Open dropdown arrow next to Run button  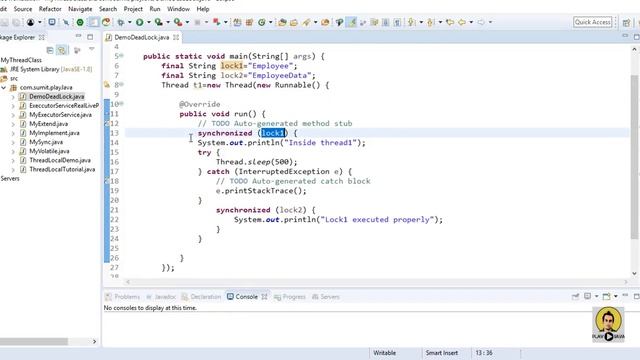149,22
